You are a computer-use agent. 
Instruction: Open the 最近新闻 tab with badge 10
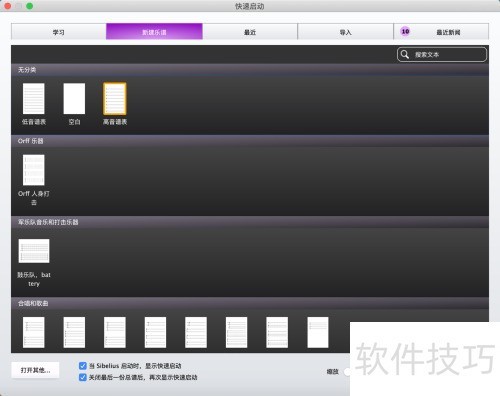click(x=441, y=32)
